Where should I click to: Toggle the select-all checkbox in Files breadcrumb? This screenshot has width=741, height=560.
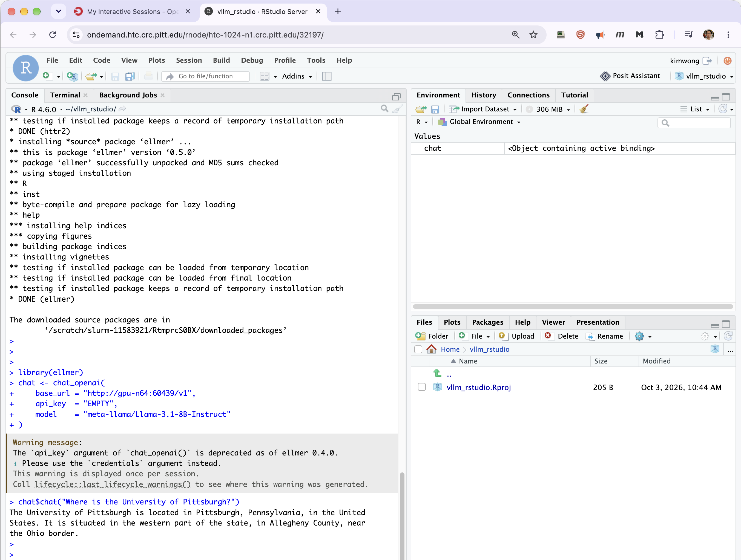[x=418, y=349]
